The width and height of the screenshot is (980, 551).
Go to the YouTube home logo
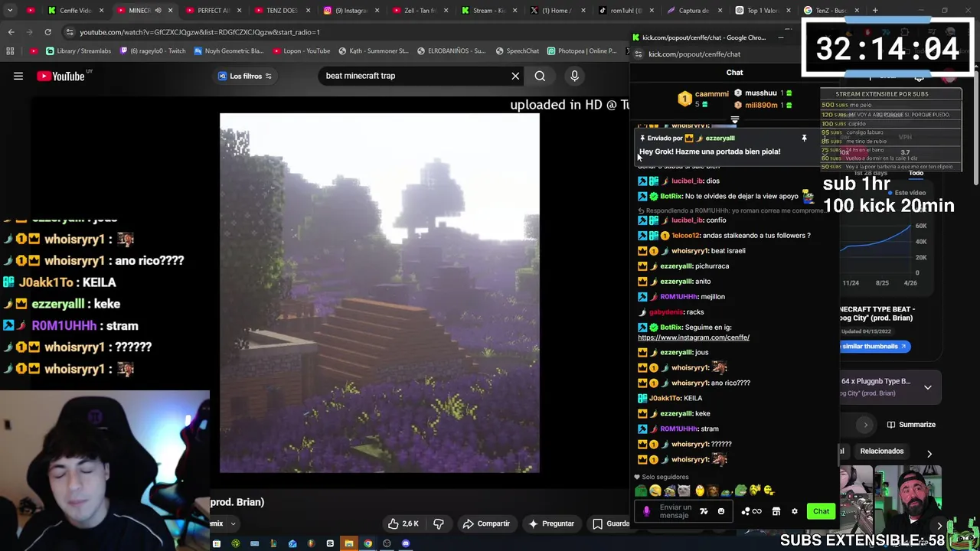click(x=60, y=76)
